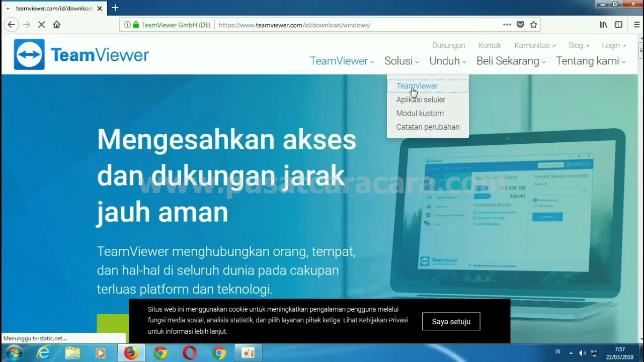Select TeamViewer in the Unduh submenu

coord(428,86)
